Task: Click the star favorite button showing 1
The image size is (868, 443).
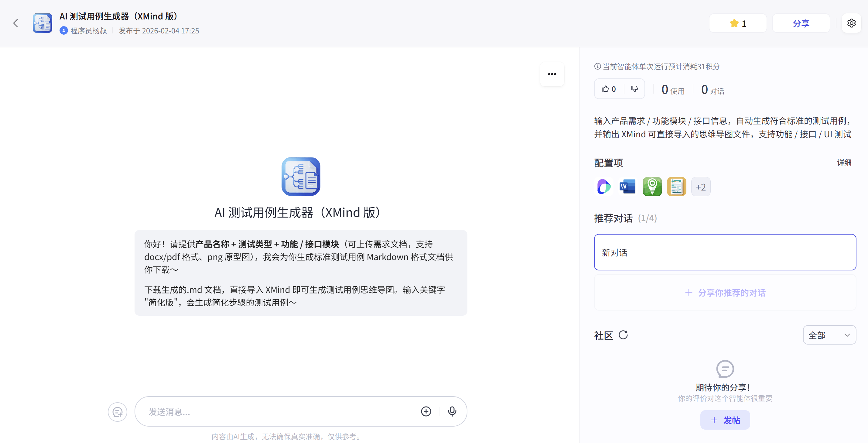Action: [738, 23]
